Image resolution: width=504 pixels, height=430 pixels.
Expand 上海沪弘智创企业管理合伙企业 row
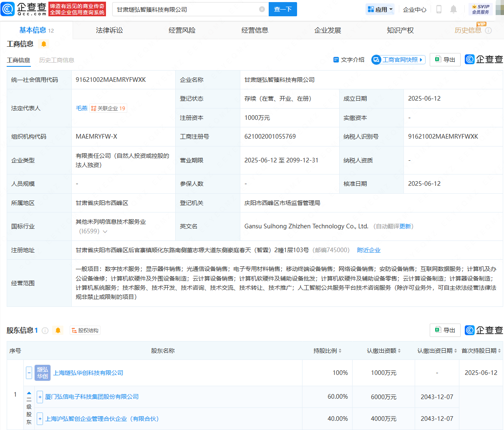pyautogui.click(x=40, y=419)
